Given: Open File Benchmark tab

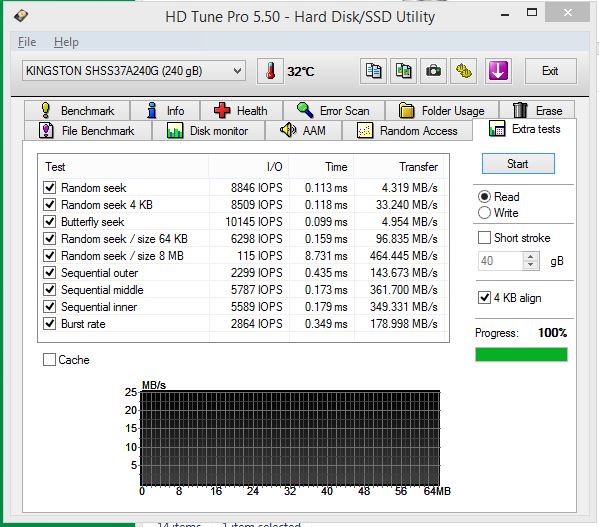Looking at the screenshot, I should click(x=87, y=131).
